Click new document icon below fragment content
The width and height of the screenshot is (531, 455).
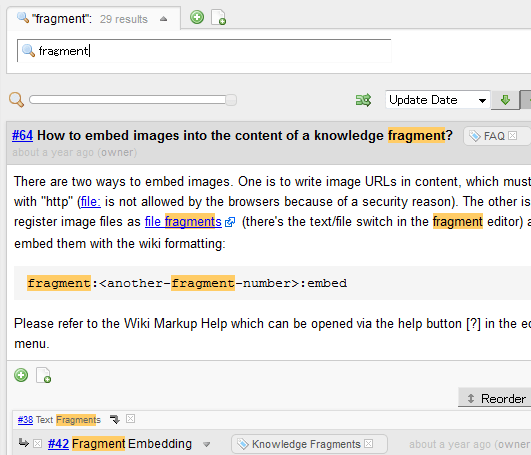pyautogui.click(x=43, y=375)
